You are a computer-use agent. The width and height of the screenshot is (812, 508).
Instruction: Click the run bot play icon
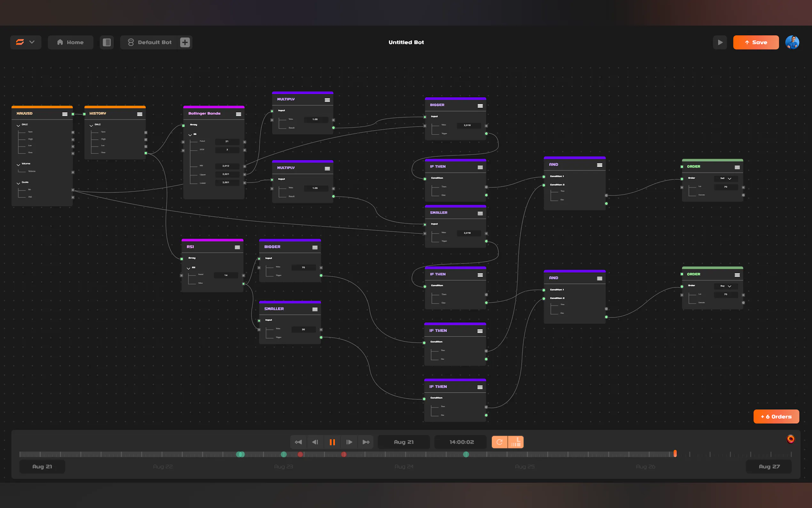tap(720, 42)
